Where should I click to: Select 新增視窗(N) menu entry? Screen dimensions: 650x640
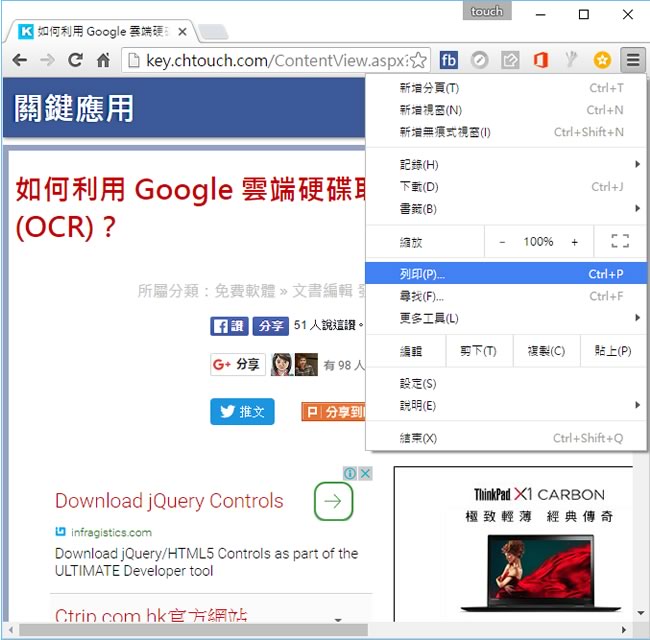point(506,110)
